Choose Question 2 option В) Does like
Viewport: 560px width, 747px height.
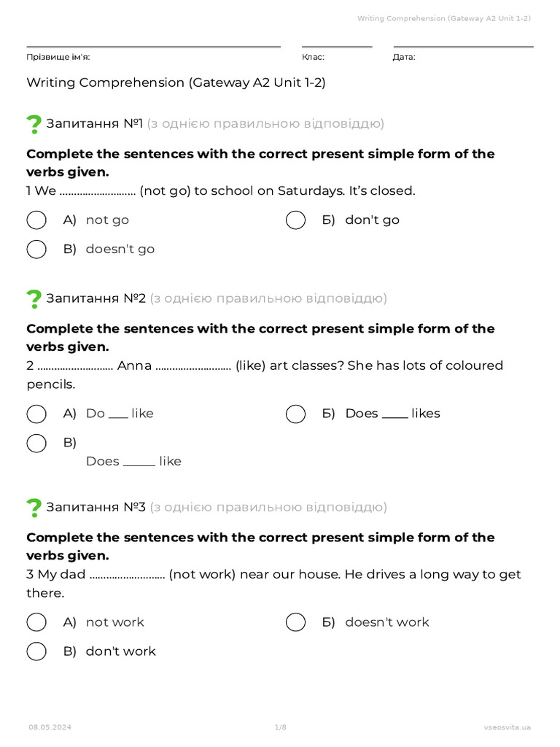36,443
